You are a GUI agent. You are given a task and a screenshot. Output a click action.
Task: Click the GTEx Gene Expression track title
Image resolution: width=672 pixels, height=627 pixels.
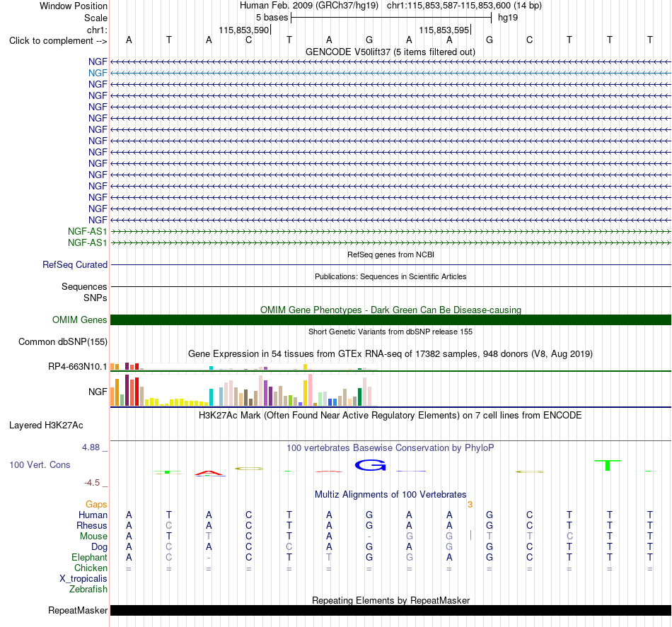[x=390, y=353]
